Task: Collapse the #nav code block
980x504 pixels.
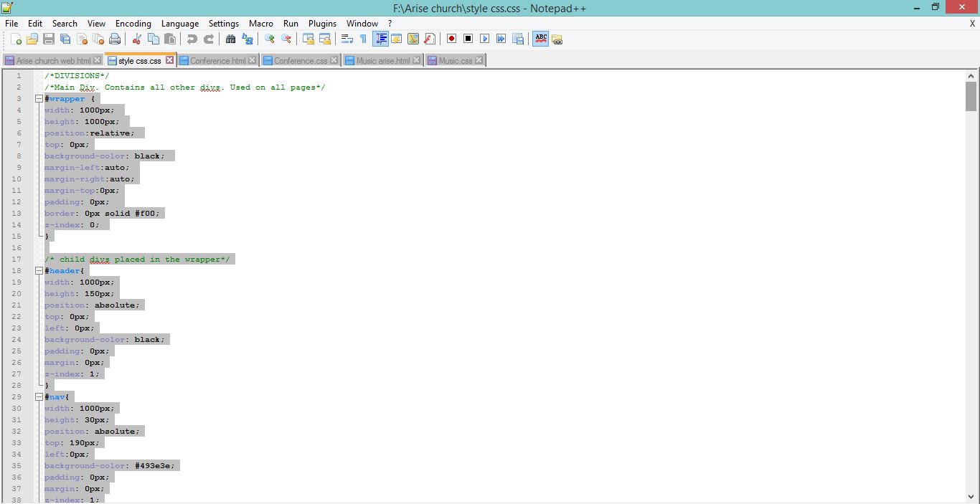Action: coord(39,397)
